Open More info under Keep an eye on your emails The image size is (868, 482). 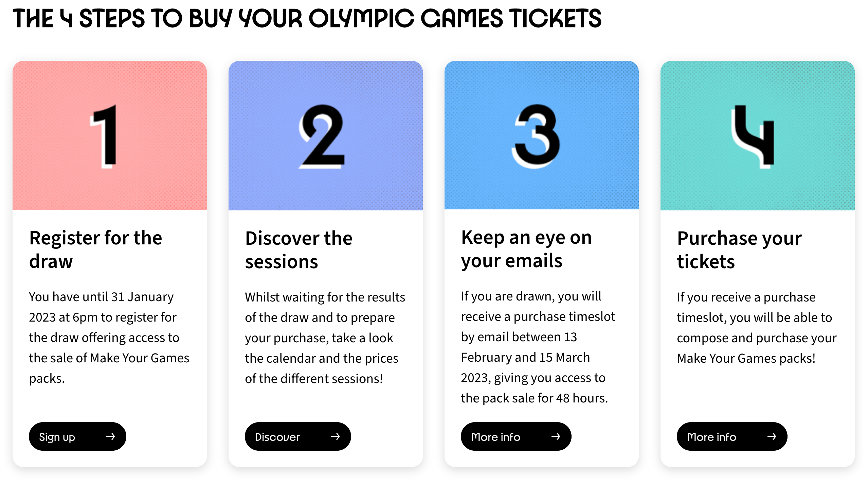click(516, 436)
